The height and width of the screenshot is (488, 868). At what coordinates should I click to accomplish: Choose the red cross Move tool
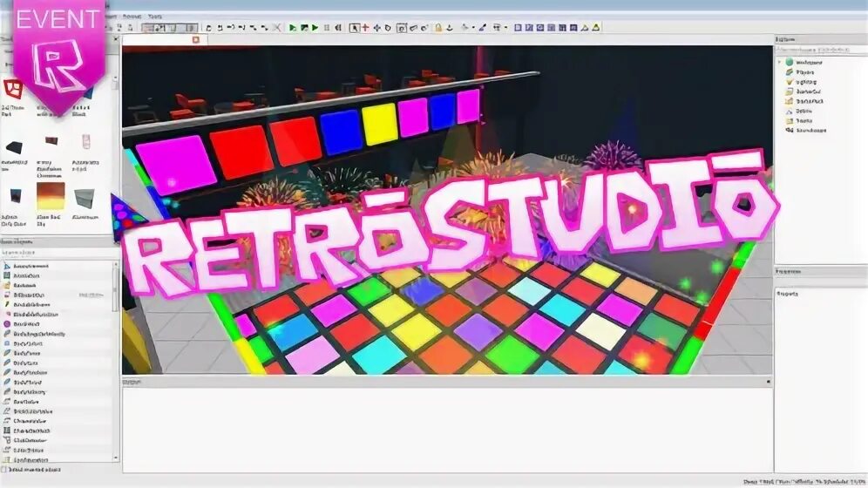click(365, 27)
